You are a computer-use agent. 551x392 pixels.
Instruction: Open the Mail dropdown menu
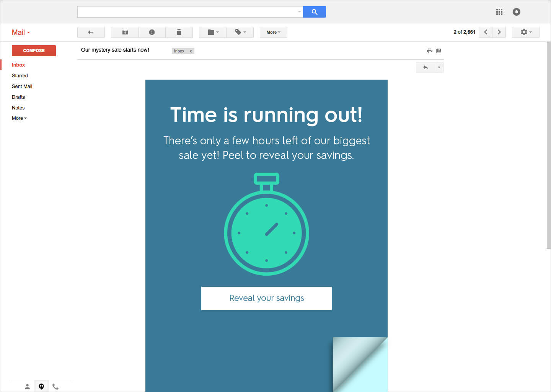pyautogui.click(x=21, y=33)
